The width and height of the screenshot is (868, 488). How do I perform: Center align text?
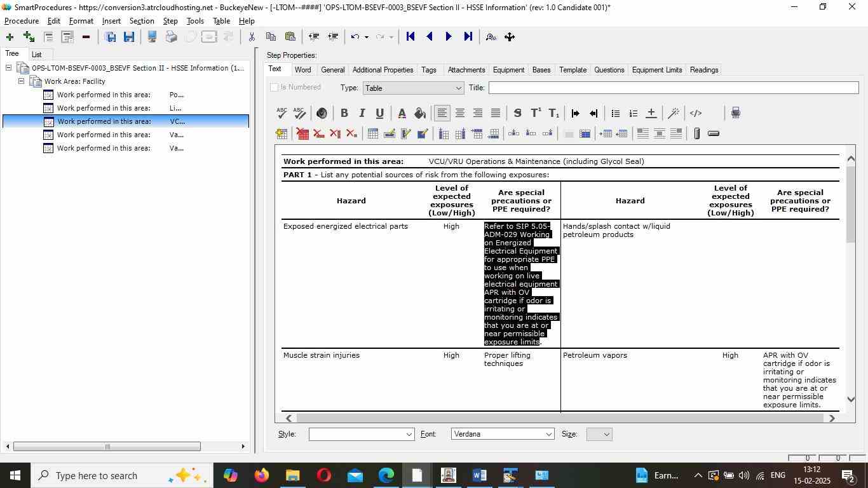click(459, 113)
